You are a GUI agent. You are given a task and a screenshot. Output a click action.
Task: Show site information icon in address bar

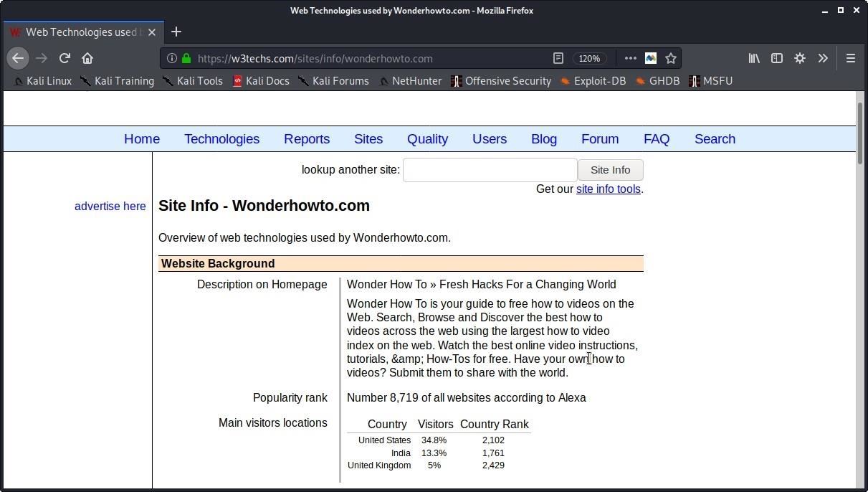pyautogui.click(x=172, y=58)
